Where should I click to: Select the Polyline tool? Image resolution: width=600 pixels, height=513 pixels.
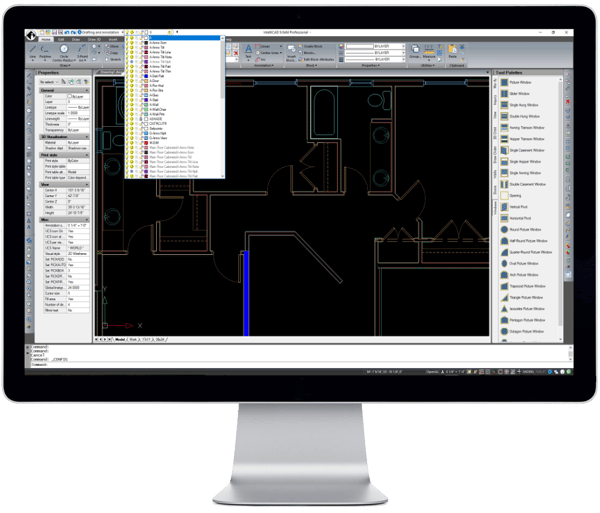click(45, 52)
